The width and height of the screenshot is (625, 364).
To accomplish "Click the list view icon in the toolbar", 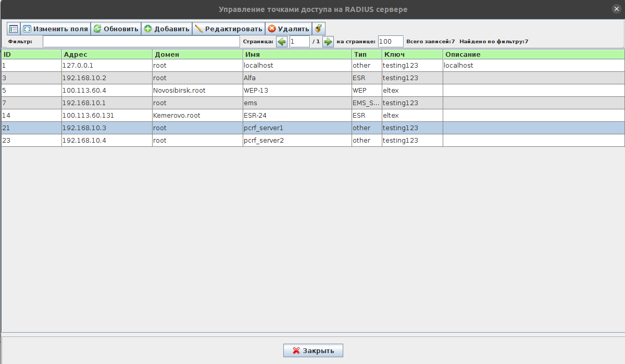I will click(14, 29).
